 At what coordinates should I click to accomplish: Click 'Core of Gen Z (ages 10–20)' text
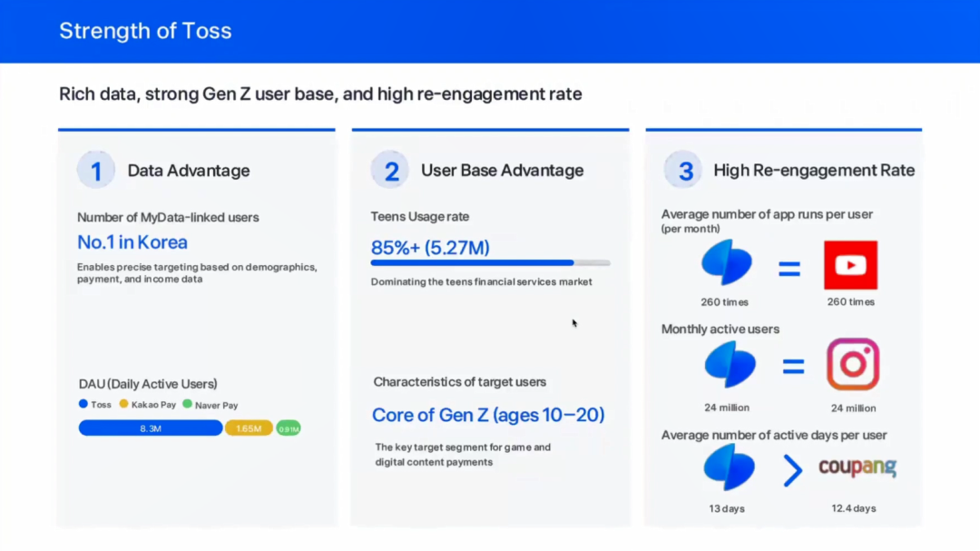488,415
